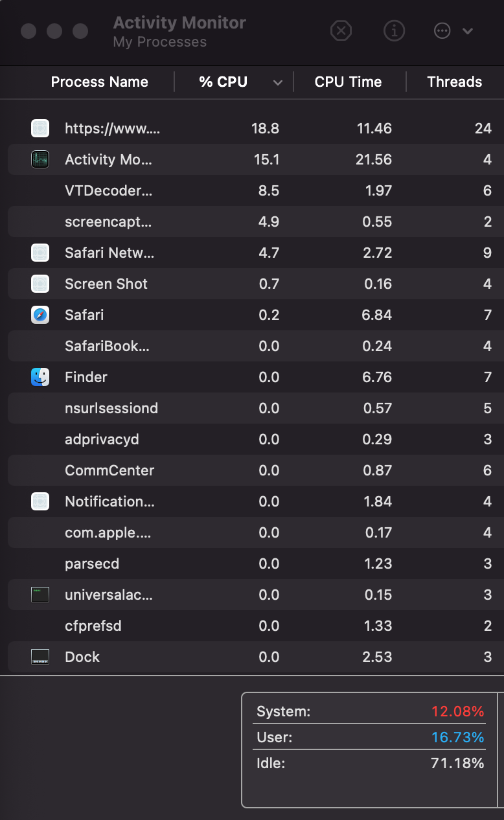Click the blue User CPU percentage value
Viewport: 504px width, 820px height.
click(457, 737)
